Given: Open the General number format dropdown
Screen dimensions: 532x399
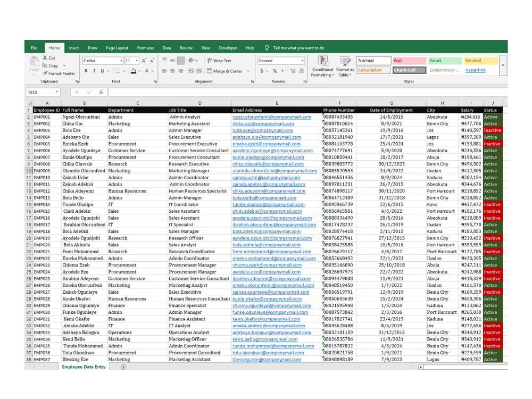Looking at the screenshot, I should coord(302,61).
